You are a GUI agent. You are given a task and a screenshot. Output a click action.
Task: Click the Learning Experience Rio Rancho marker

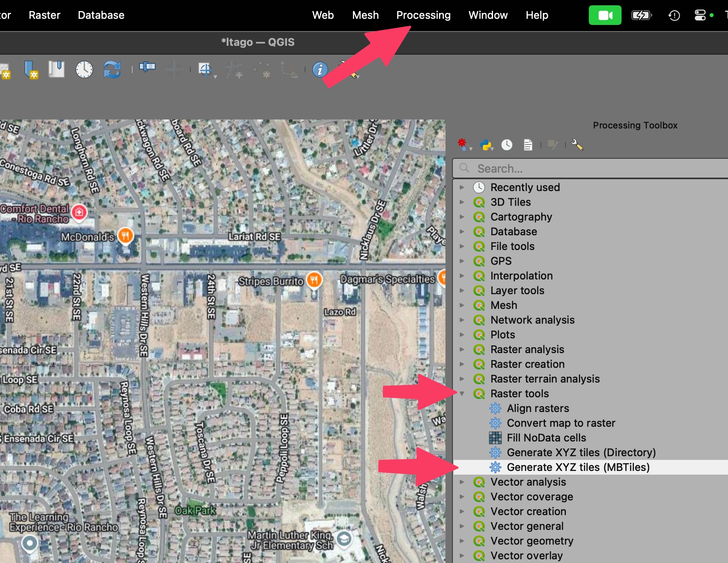tap(29, 544)
